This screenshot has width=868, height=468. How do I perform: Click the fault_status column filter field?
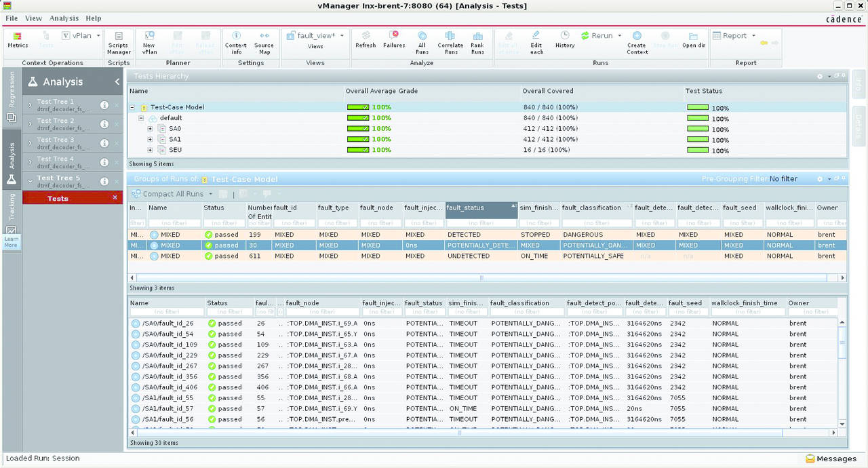tap(481, 223)
